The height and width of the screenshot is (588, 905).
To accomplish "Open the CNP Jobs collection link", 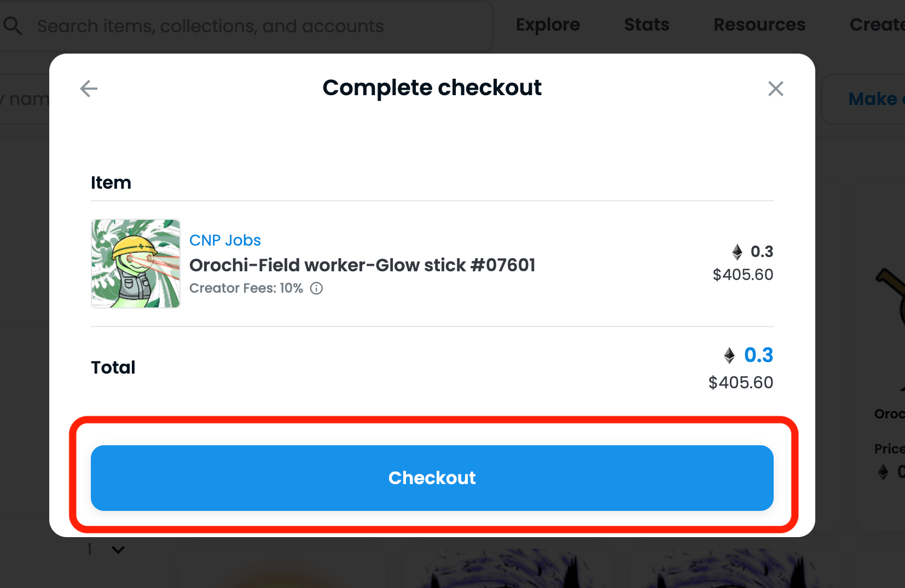I will click(x=225, y=240).
